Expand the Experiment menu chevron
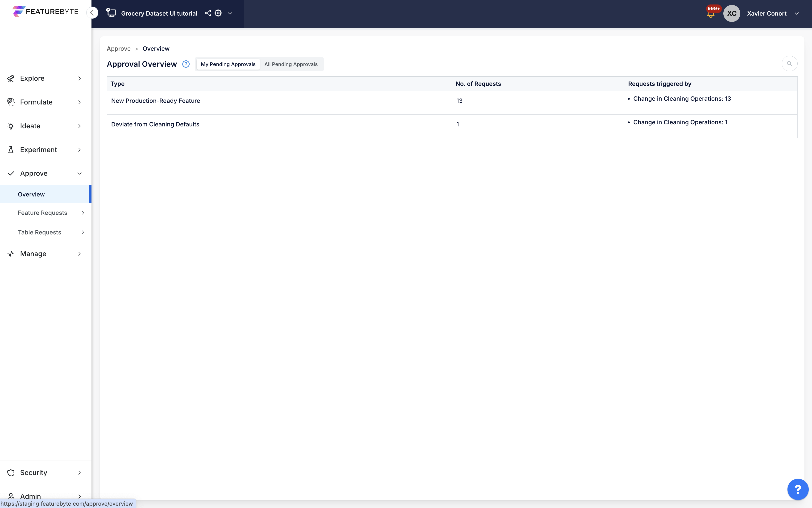812x508 pixels. click(80, 150)
